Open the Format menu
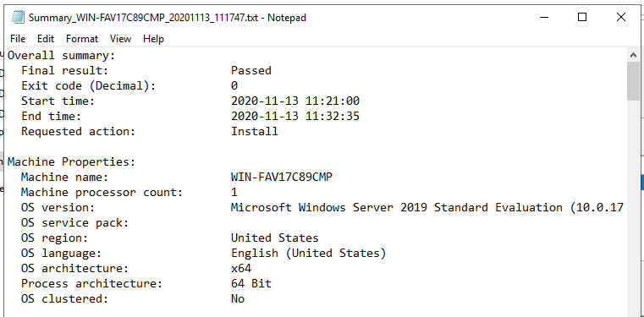This screenshot has height=317, width=644. point(82,39)
